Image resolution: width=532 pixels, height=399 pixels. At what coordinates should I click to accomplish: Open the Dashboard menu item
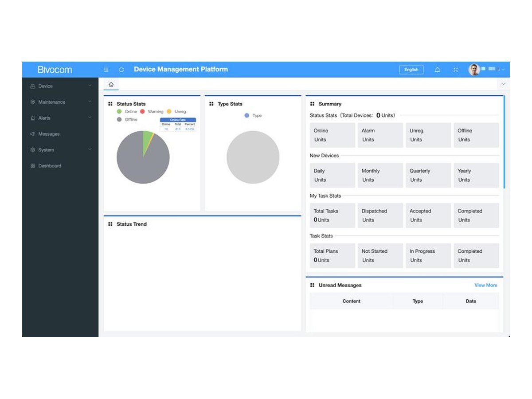tap(60, 166)
